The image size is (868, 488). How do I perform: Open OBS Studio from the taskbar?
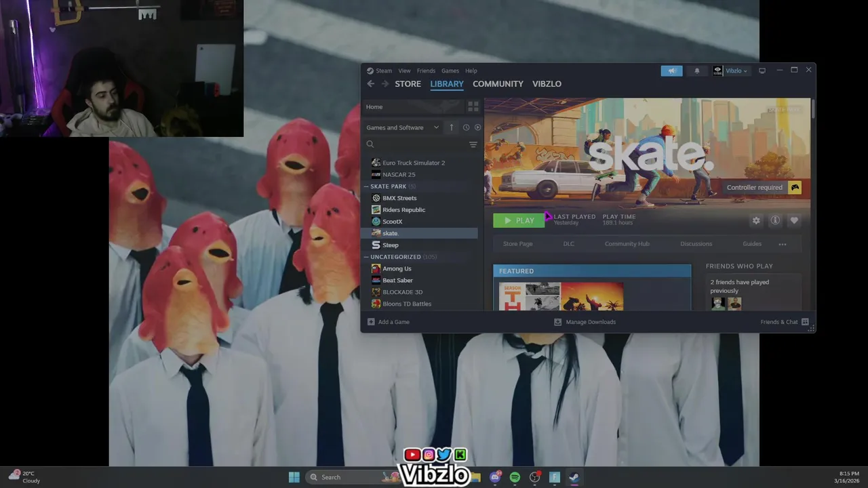click(x=535, y=477)
